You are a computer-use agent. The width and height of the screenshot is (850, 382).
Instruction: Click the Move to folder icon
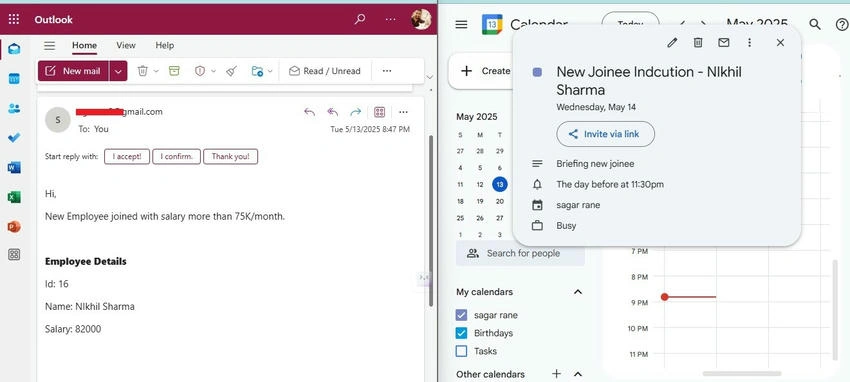[x=257, y=71]
